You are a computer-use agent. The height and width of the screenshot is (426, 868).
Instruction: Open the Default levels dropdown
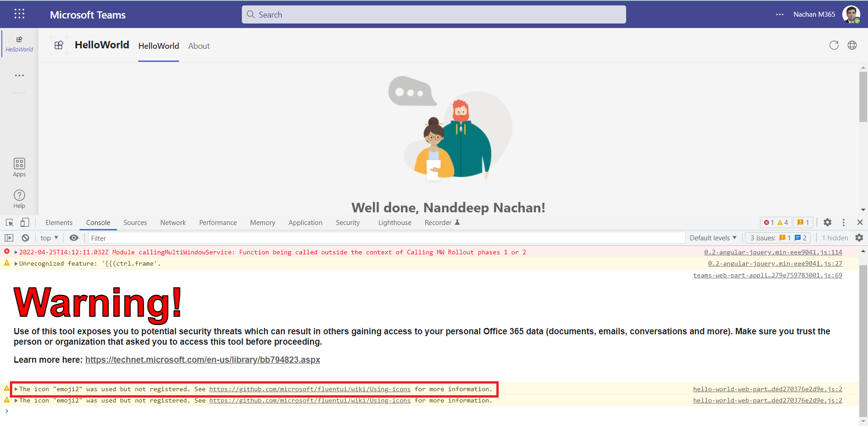tap(713, 238)
